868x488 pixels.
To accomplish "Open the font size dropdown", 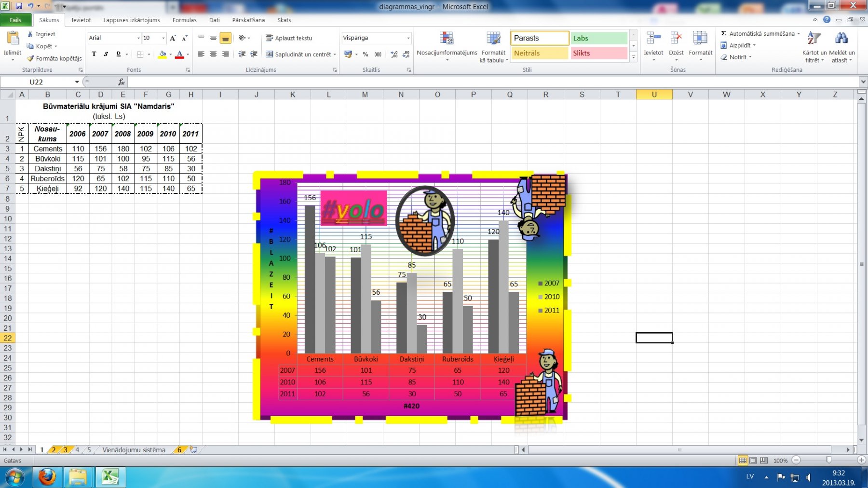I will tap(163, 38).
